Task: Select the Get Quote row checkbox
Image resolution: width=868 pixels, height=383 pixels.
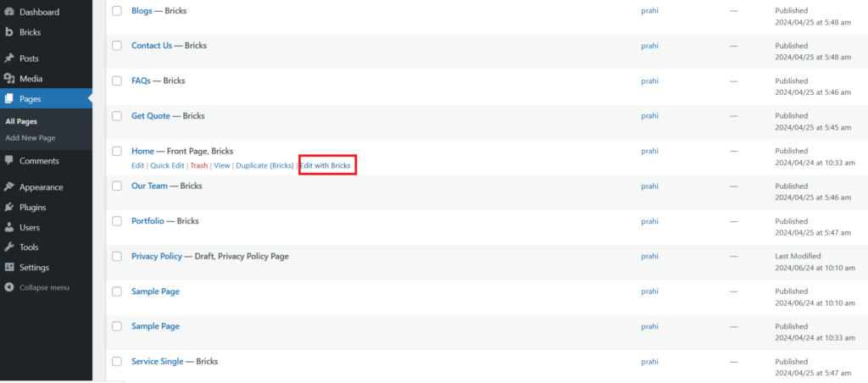Action: click(x=117, y=116)
